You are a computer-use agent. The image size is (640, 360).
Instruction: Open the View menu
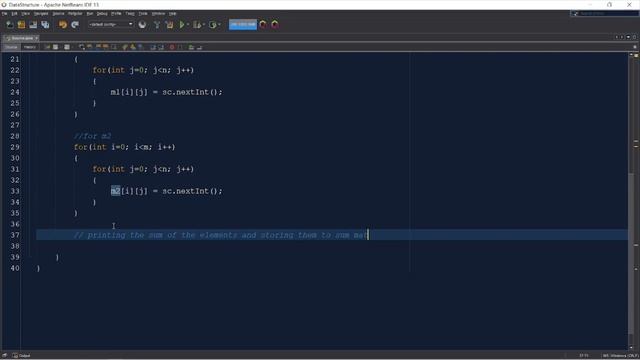25,13
